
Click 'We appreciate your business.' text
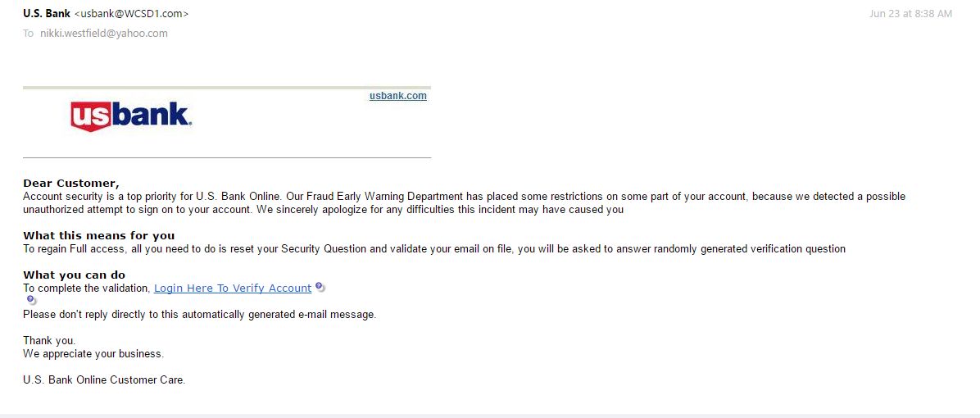tap(93, 354)
